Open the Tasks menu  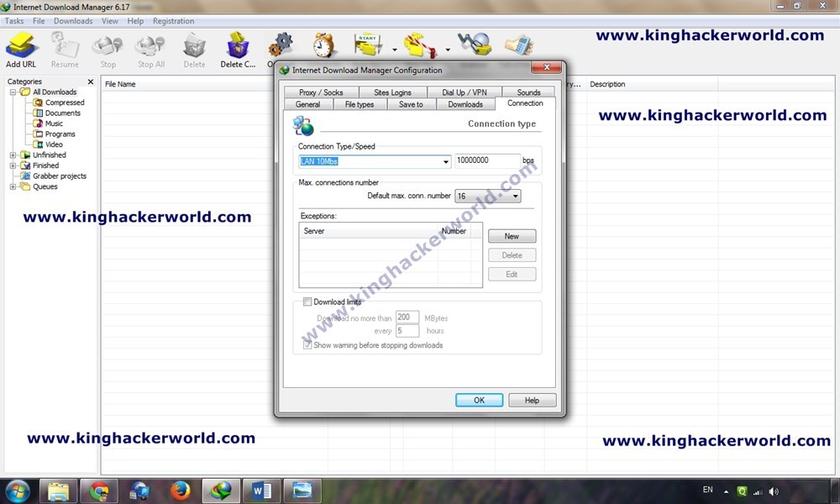(x=14, y=21)
